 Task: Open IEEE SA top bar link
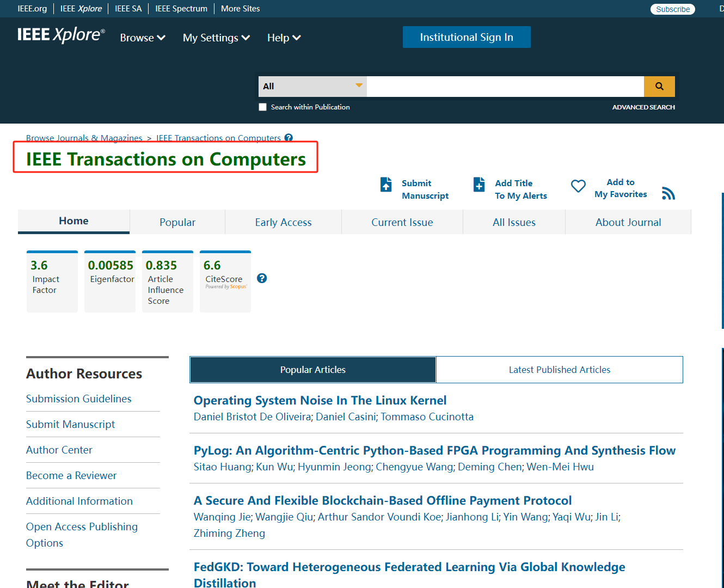pos(128,9)
